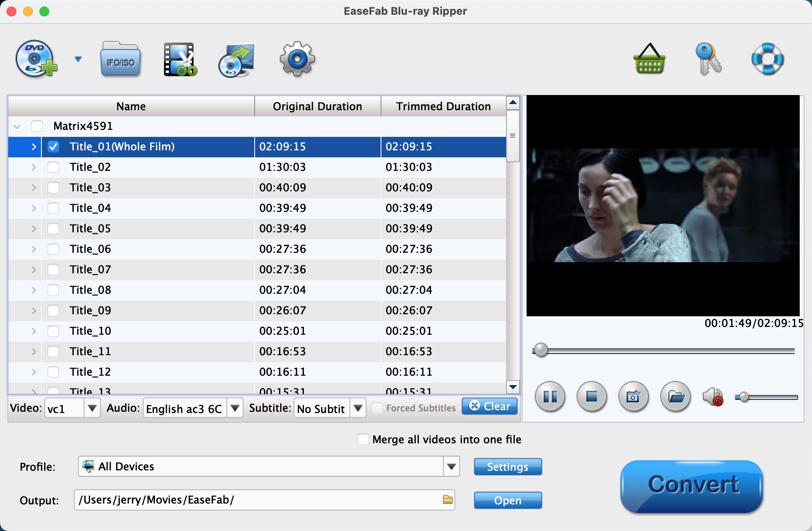Image resolution: width=812 pixels, height=531 pixels.
Task: Open the Video codec vc1 dropdown
Action: (x=92, y=408)
